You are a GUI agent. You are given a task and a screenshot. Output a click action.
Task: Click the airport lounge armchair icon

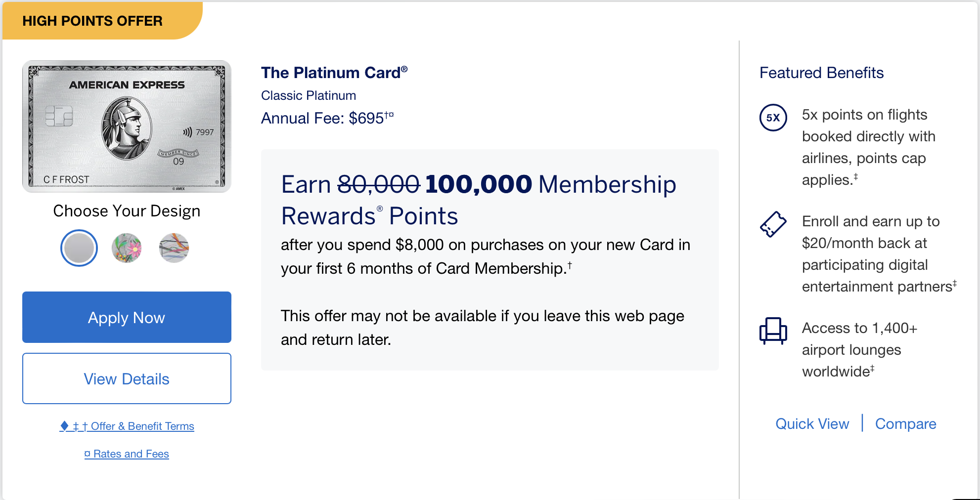pos(773,331)
